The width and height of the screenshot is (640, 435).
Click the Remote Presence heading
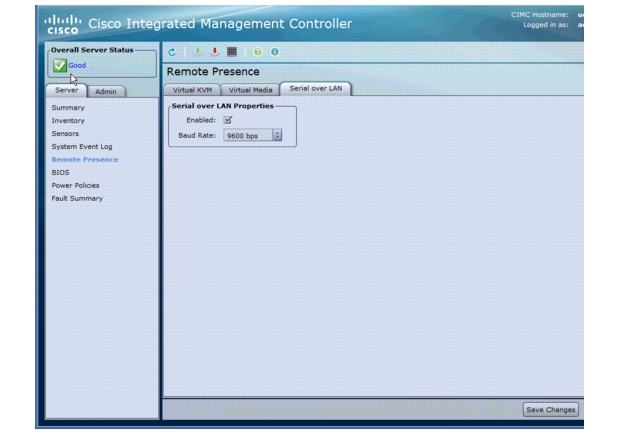tap(213, 72)
